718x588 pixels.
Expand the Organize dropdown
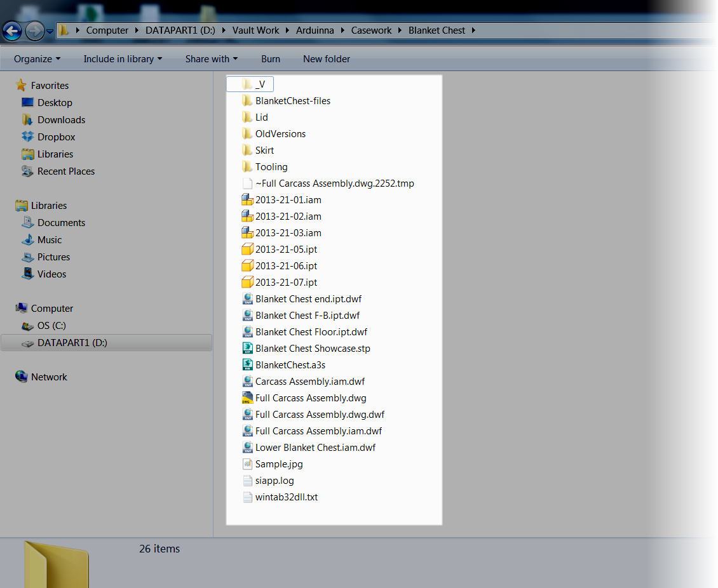[x=36, y=58]
